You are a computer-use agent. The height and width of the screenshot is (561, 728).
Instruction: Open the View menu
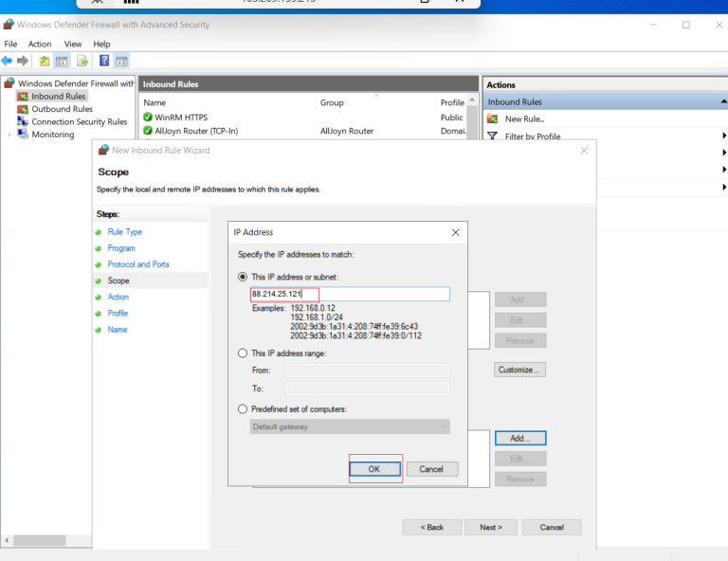click(73, 45)
